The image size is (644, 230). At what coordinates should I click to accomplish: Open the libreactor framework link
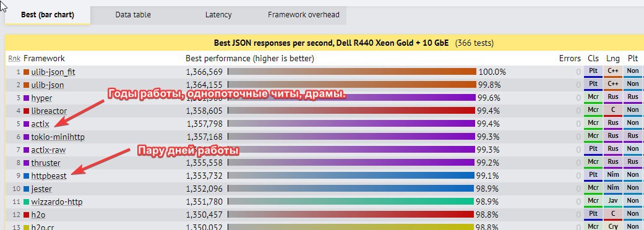[x=49, y=111]
